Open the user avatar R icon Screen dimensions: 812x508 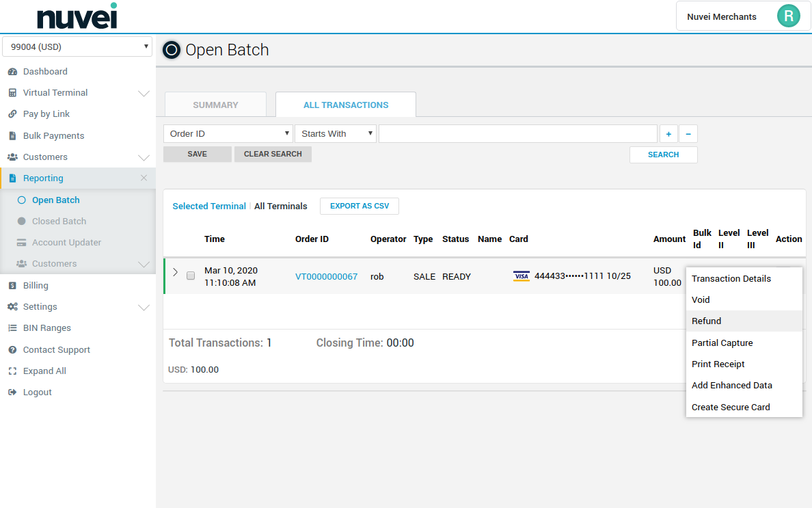788,16
